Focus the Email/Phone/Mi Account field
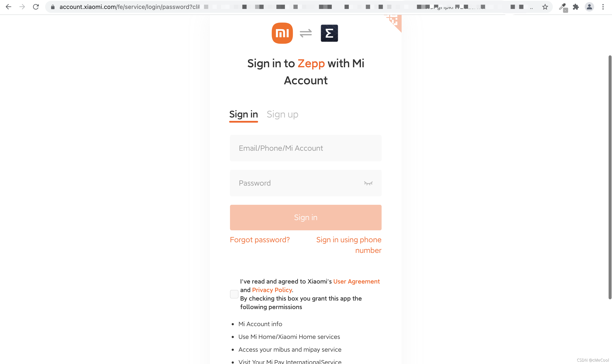This screenshot has width=612, height=364. click(x=306, y=148)
